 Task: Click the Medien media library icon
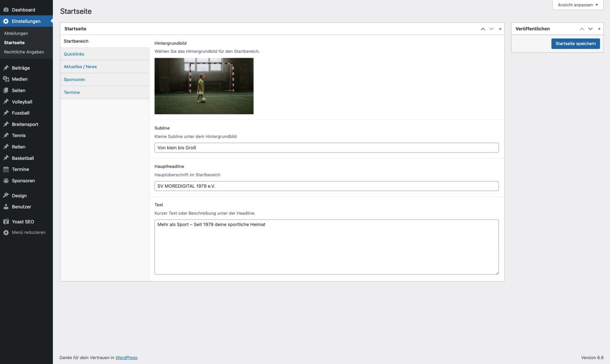point(6,79)
